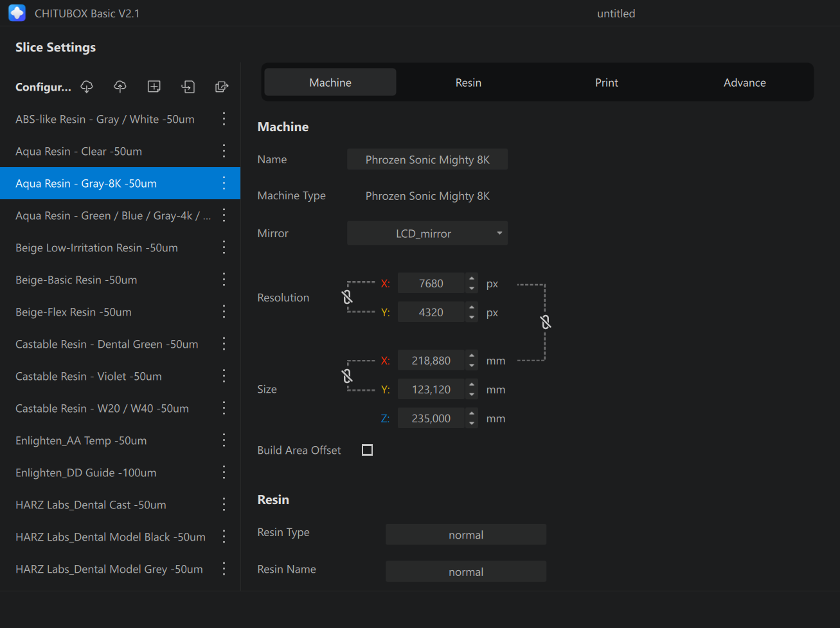Select Enlighten_DD Guide -100um profile

pyautogui.click(x=120, y=472)
